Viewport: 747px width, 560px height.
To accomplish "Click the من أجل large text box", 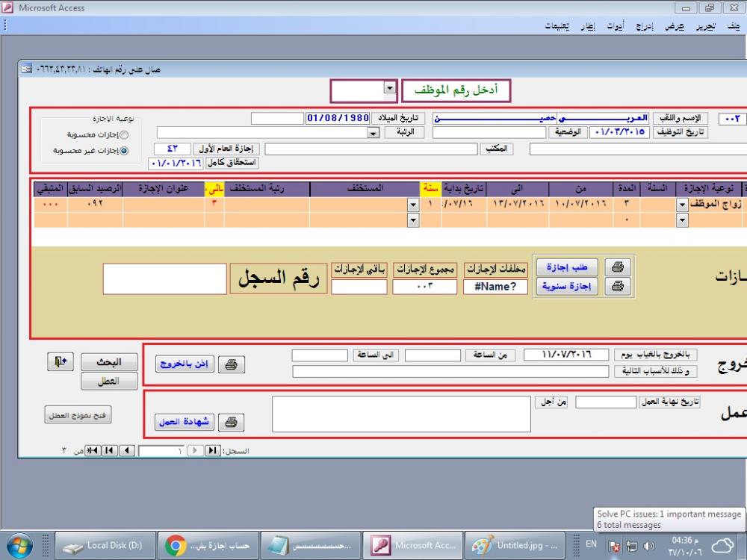I will (x=401, y=414).
